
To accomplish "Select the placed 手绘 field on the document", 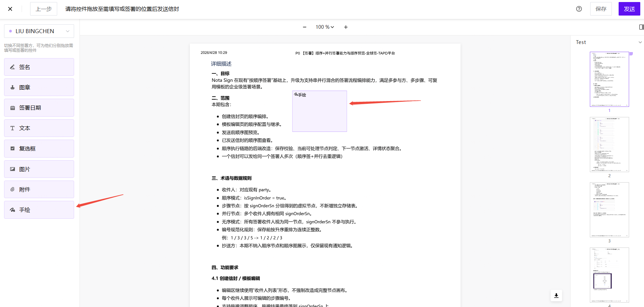I will (319, 111).
